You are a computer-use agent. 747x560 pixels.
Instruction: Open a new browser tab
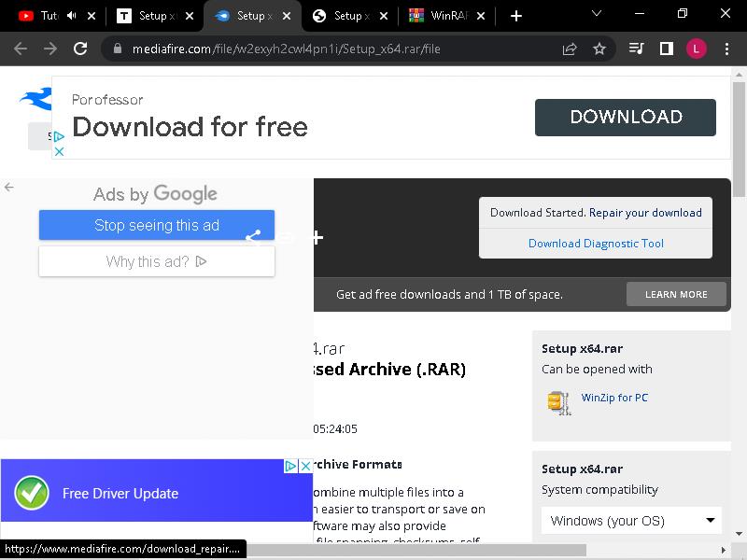(x=516, y=16)
